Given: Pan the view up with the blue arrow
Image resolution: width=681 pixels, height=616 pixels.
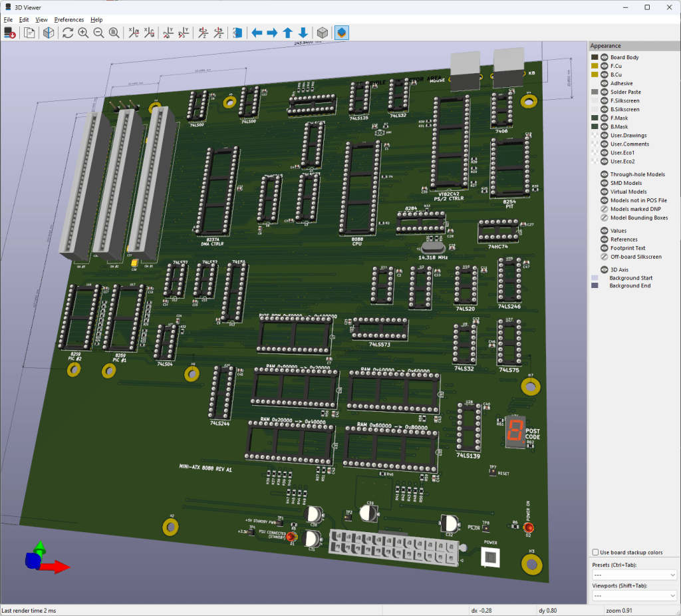Looking at the screenshot, I should 289,33.
